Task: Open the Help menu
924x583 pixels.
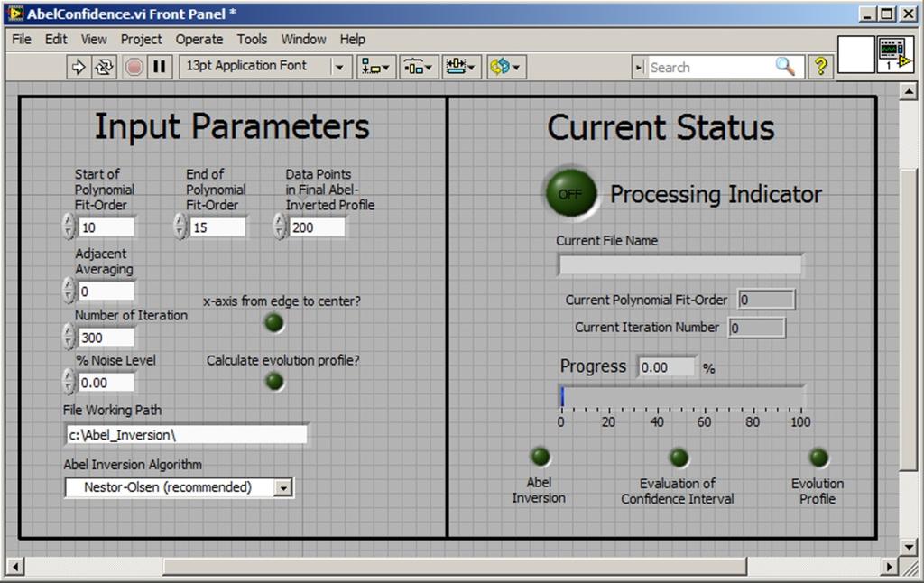Action: (x=353, y=40)
